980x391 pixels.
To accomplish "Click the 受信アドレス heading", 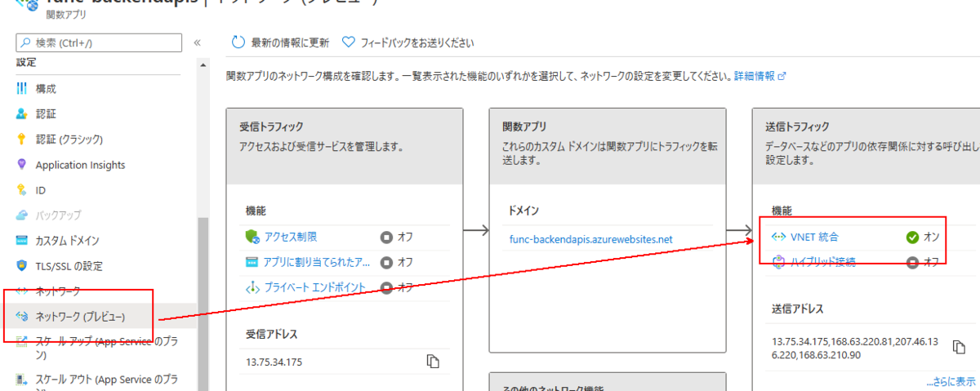I will 272,333.
